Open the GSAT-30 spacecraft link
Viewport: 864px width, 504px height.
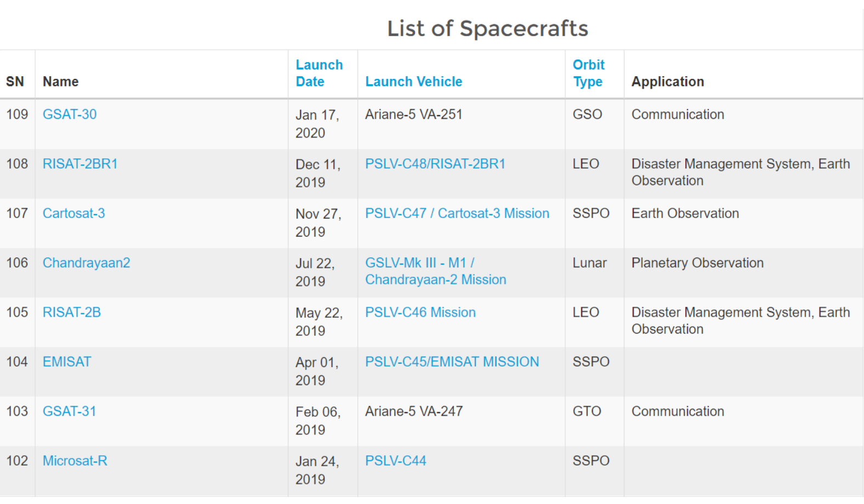70,114
